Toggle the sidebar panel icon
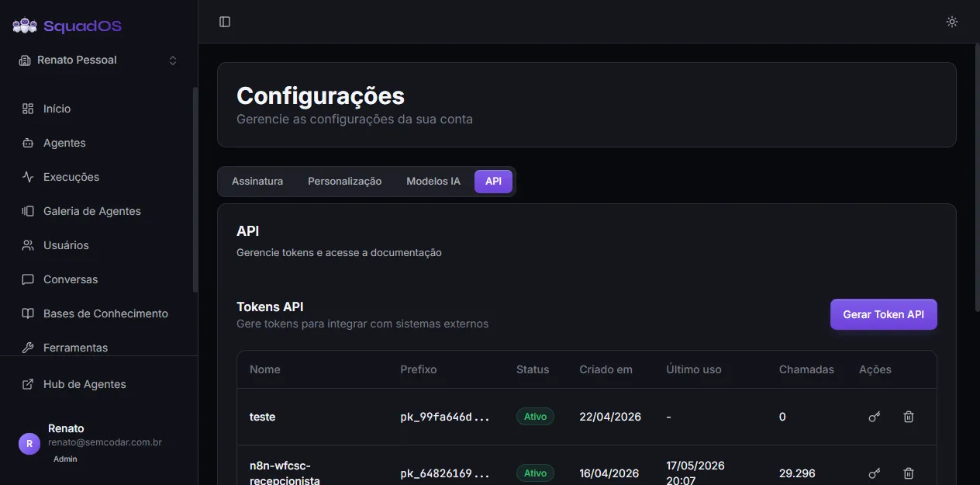The image size is (980, 485). click(x=225, y=22)
